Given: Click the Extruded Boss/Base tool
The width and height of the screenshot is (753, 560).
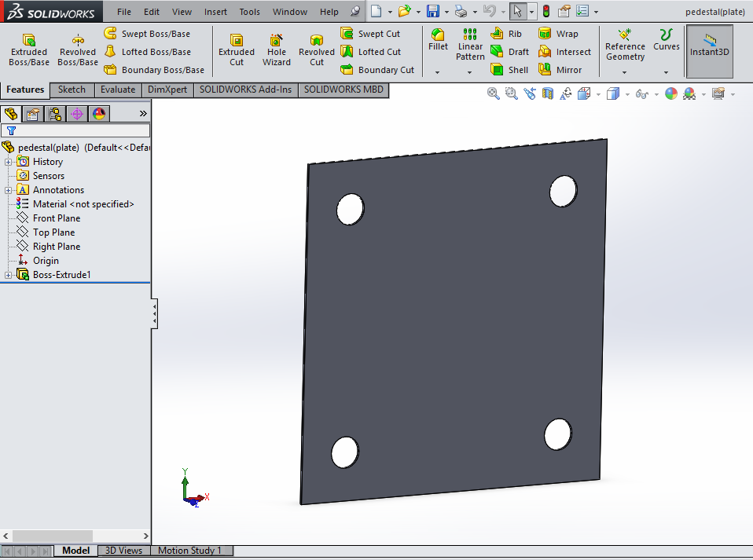Looking at the screenshot, I should click(x=29, y=50).
